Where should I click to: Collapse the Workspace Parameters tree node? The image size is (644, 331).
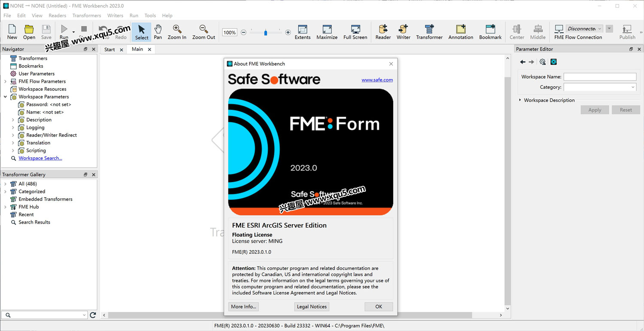point(5,97)
